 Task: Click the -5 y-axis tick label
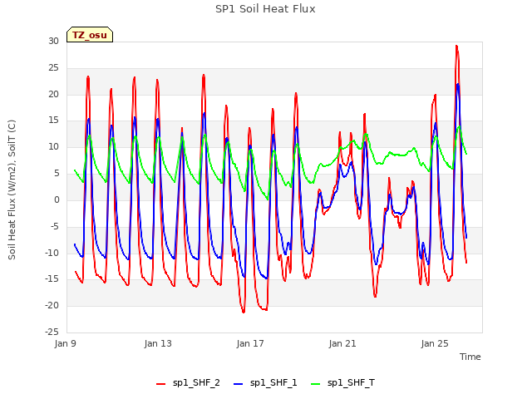[x=54, y=226]
